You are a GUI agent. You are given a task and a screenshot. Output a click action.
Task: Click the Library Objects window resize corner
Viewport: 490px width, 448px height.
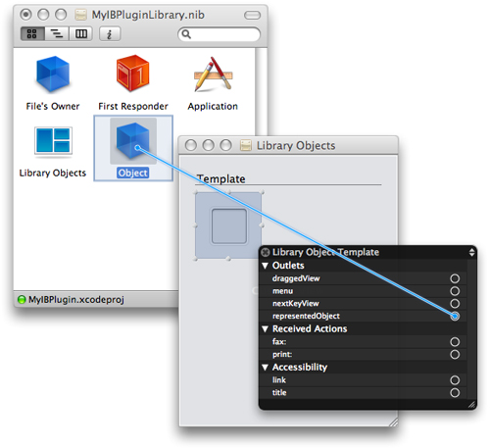click(x=393, y=422)
